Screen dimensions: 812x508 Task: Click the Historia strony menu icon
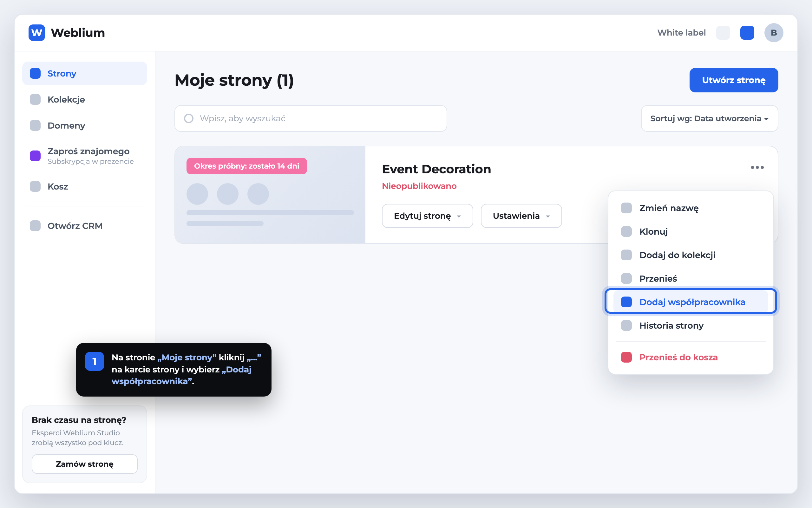626,325
